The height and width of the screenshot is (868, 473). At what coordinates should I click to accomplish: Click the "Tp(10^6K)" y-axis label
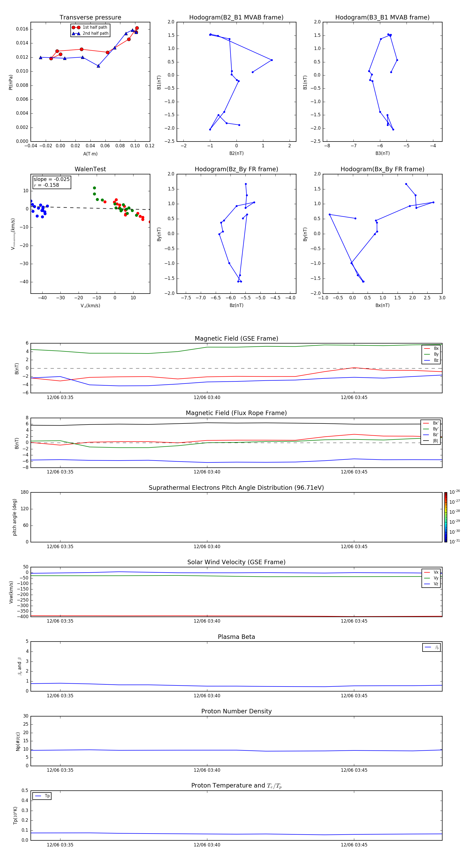point(15,816)
